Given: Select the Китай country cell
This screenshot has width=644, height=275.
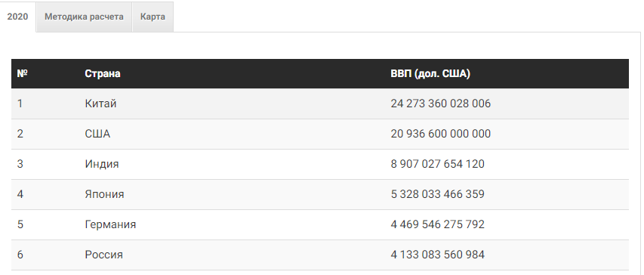Looking at the screenshot, I should pyautogui.click(x=100, y=104).
